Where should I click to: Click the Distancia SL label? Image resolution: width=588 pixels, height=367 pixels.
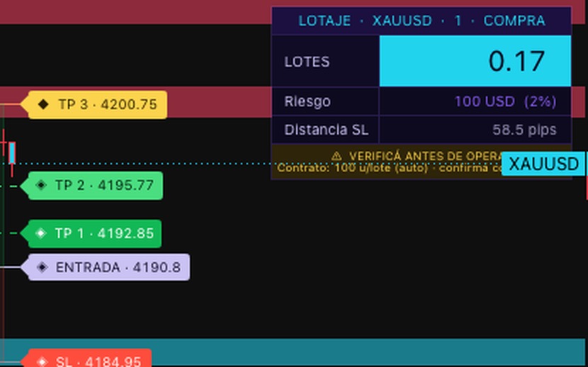pyautogui.click(x=327, y=130)
